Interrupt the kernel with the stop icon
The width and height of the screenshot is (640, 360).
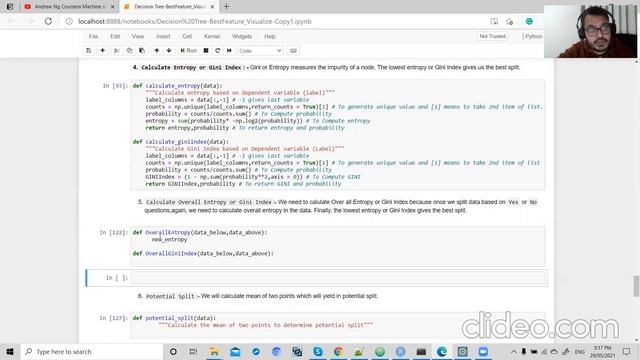(x=206, y=51)
